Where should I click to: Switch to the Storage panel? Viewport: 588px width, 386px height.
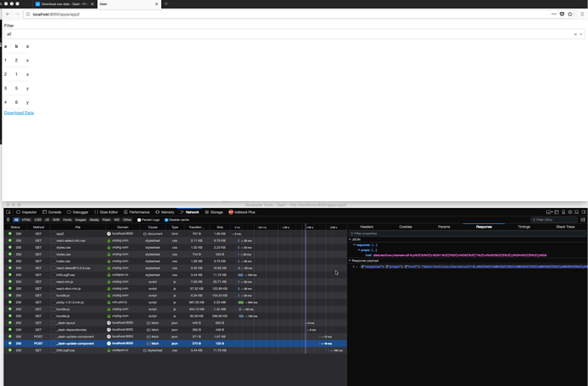click(214, 212)
